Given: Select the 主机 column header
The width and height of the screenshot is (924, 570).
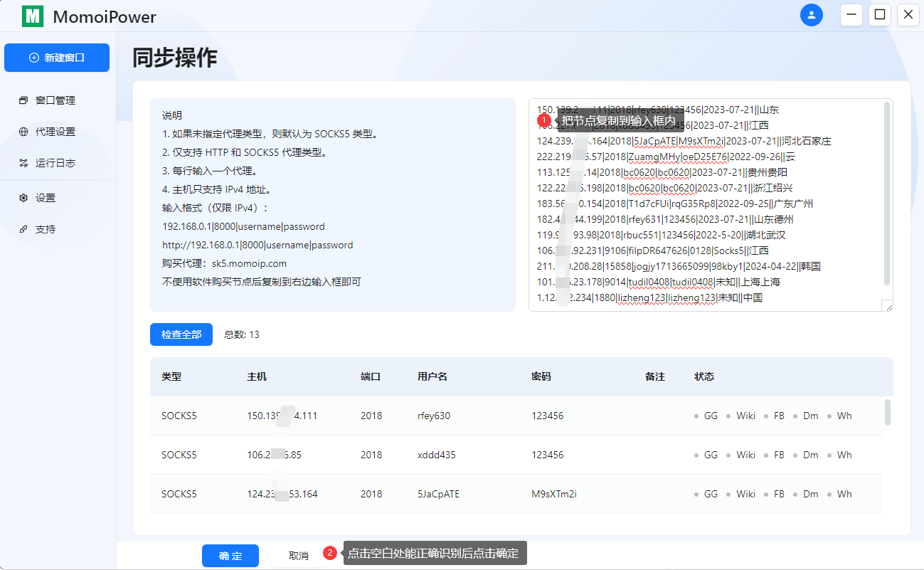Looking at the screenshot, I should tap(257, 376).
